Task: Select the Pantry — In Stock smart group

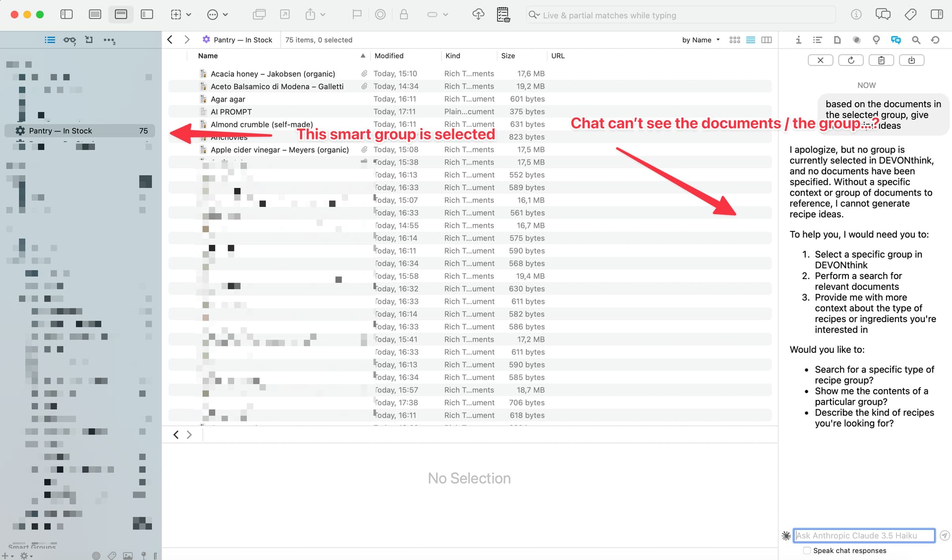Action: tap(60, 131)
